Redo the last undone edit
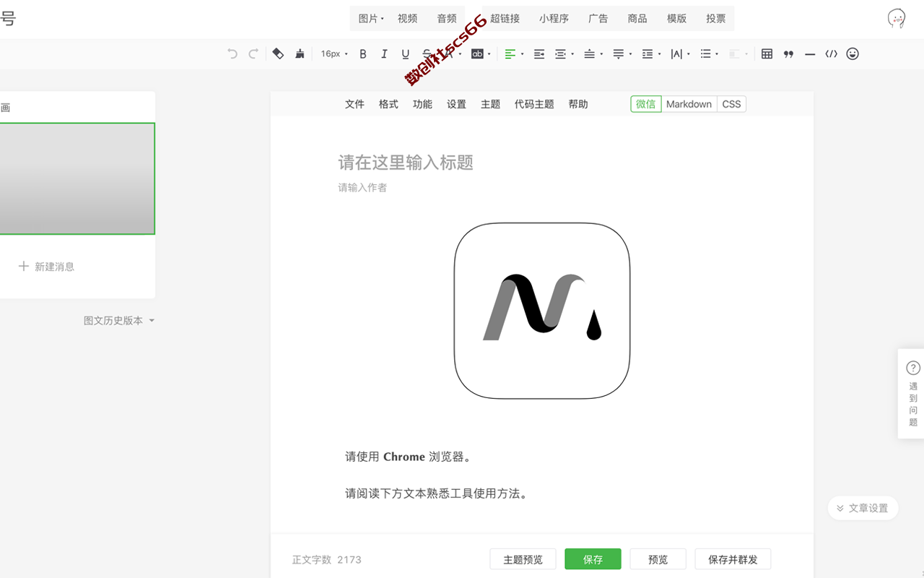The image size is (924, 578). point(253,53)
